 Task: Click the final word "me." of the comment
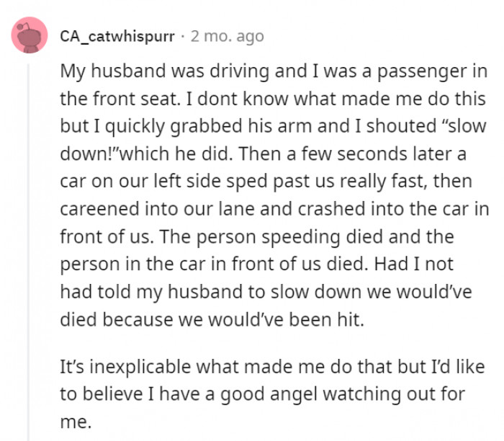(x=76, y=422)
